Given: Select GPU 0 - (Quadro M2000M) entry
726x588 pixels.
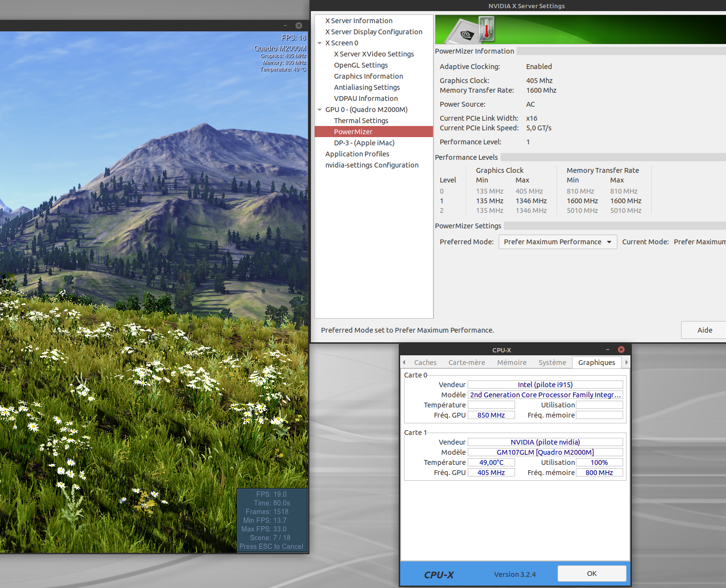Looking at the screenshot, I should pos(366,110).
